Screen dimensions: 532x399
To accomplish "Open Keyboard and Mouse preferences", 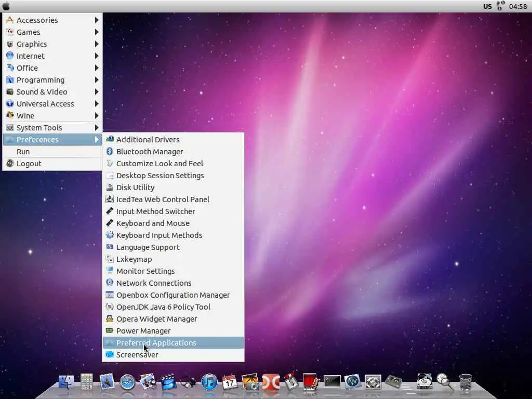I will coord(173,223).
